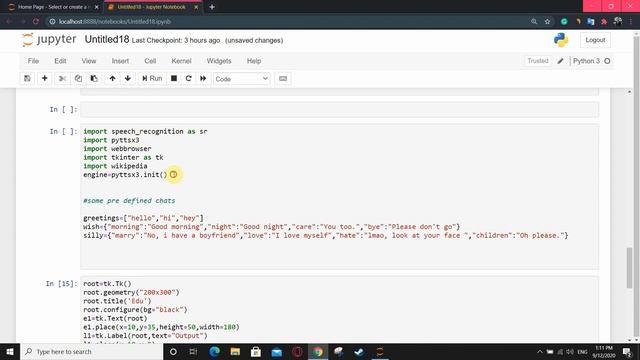Viewport: 640px width, 360px height.
Task: Open the Help menu
Action: point(254,61)
